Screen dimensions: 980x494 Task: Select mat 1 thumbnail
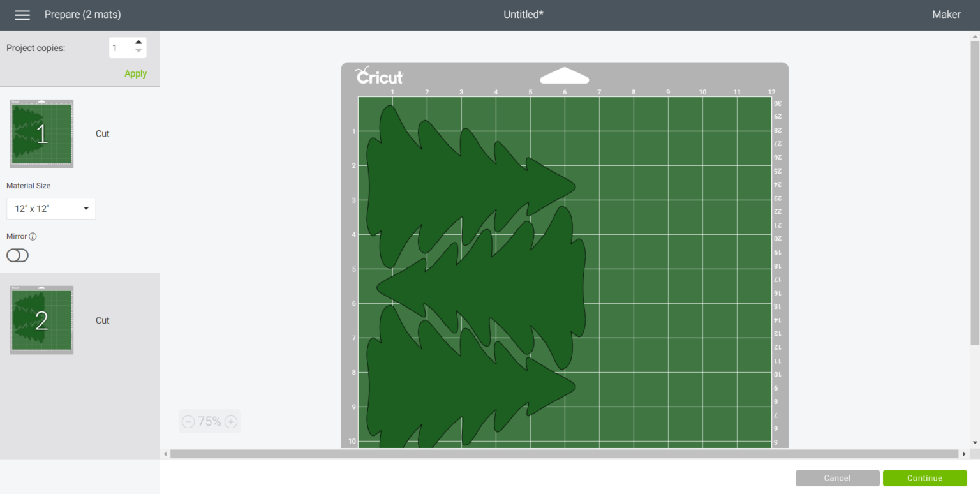coord(41,134)
